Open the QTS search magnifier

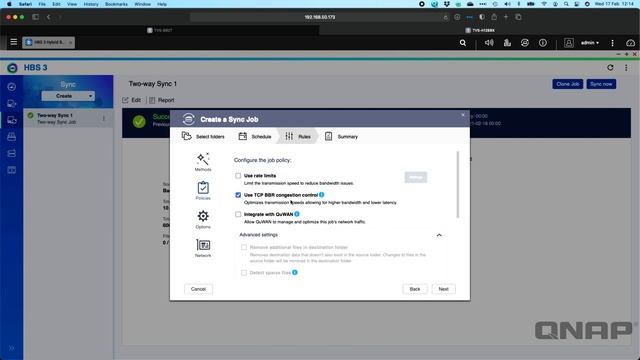point(462,42)
